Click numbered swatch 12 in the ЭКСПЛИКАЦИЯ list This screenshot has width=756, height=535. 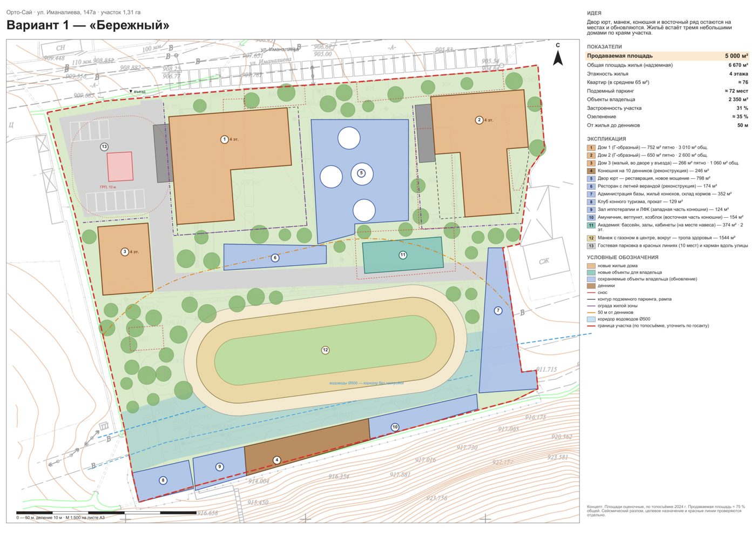[x=591, y=238]
